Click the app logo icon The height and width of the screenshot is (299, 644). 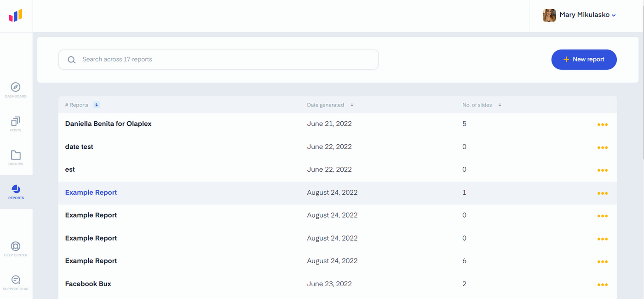click(x=16, y=16)
